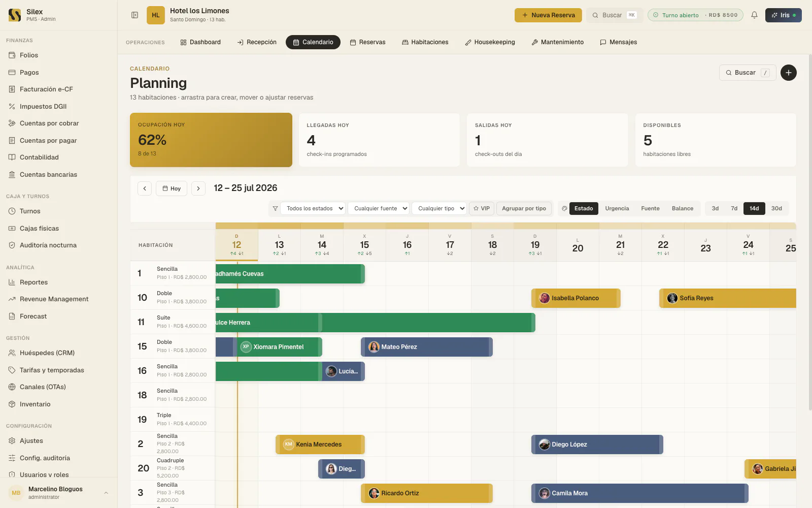Go to previous date range arrow
The image size is (812, 508).
145,188
